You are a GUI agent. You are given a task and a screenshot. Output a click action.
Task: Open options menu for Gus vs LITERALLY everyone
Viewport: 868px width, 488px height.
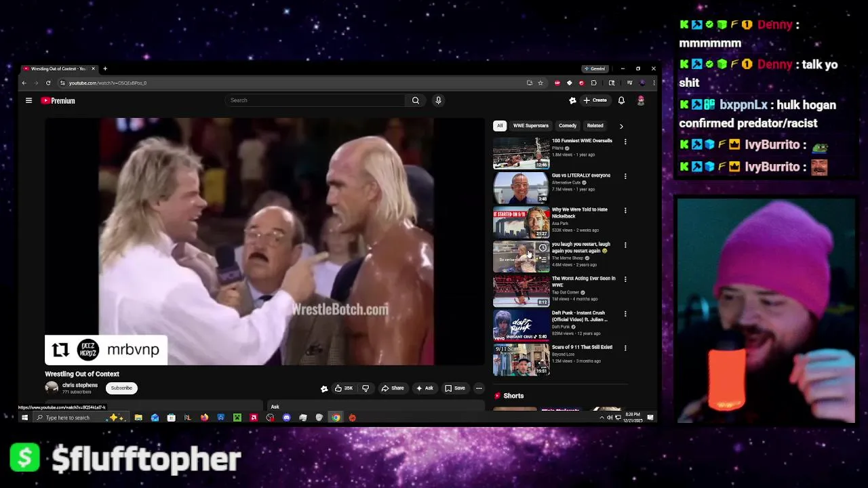coord(625,176)
